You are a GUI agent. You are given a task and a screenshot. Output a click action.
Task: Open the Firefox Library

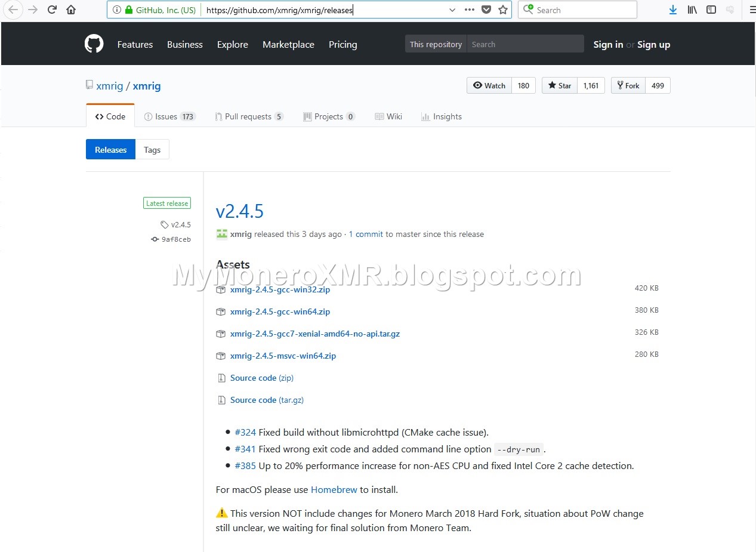pyautogui.click(x=692, y=10)
